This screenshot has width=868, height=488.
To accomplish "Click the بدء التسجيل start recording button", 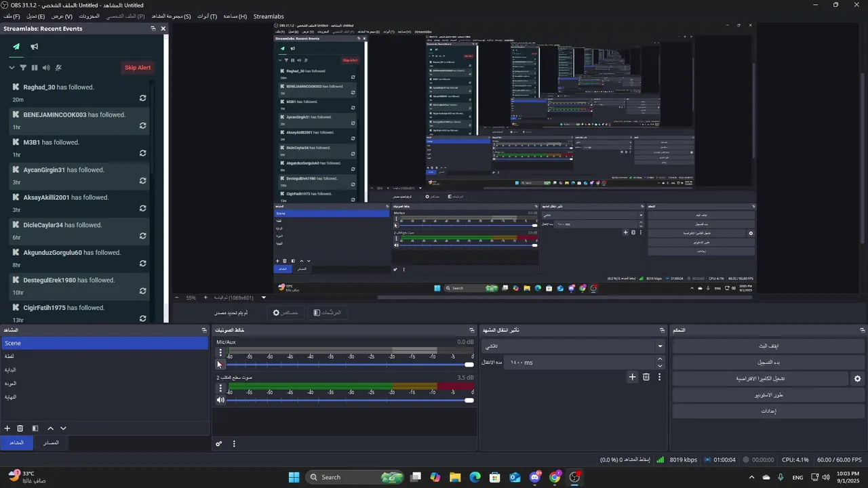I will (769, 362).
